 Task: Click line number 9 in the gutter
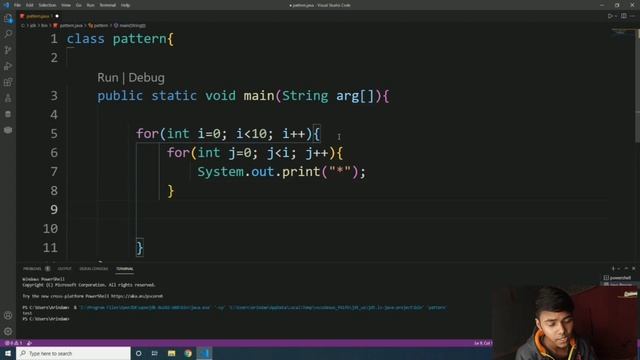click(x=54, y=209)
